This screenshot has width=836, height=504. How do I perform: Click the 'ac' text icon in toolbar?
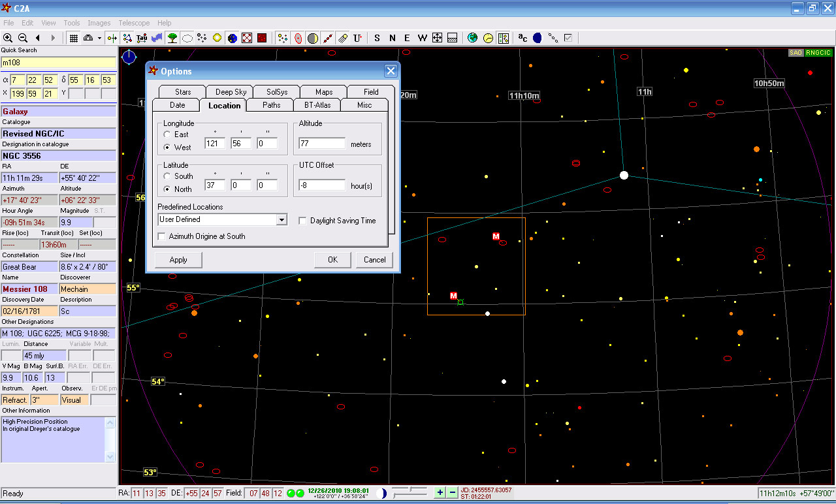coord(522,38)
